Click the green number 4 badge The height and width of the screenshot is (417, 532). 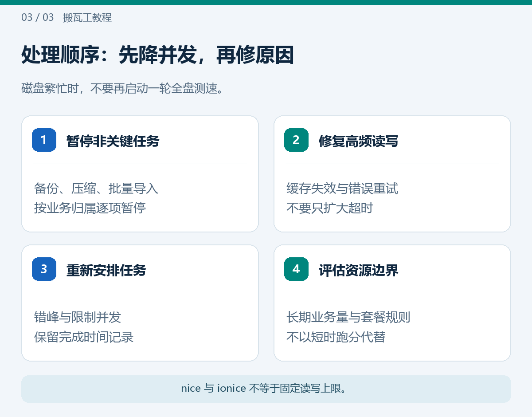pos(296,269)
